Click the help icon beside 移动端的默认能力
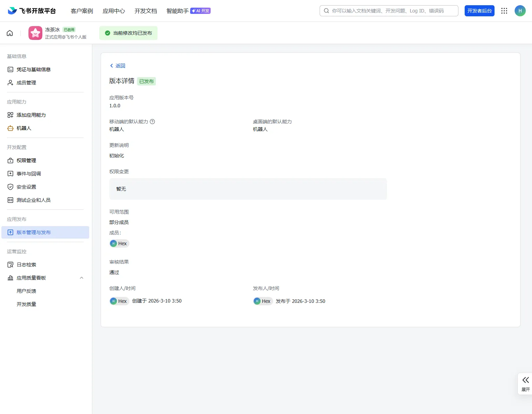This screenshot has height=414, width=532. coord(152,122)
